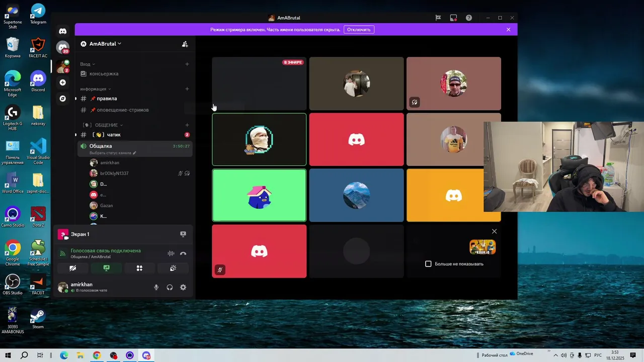Deafen with headphones icon
644x362 pixels.
pos(170,287)
